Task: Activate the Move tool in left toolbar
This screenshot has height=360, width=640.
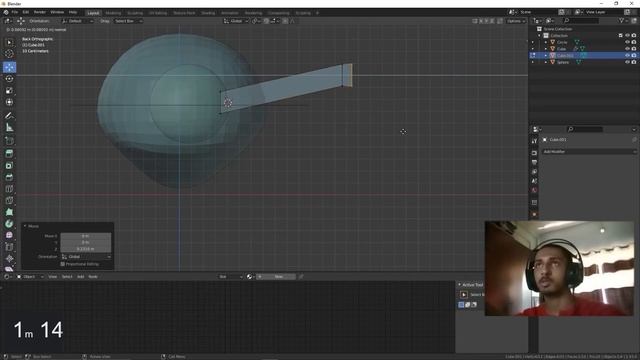Action: pos(9,67)
